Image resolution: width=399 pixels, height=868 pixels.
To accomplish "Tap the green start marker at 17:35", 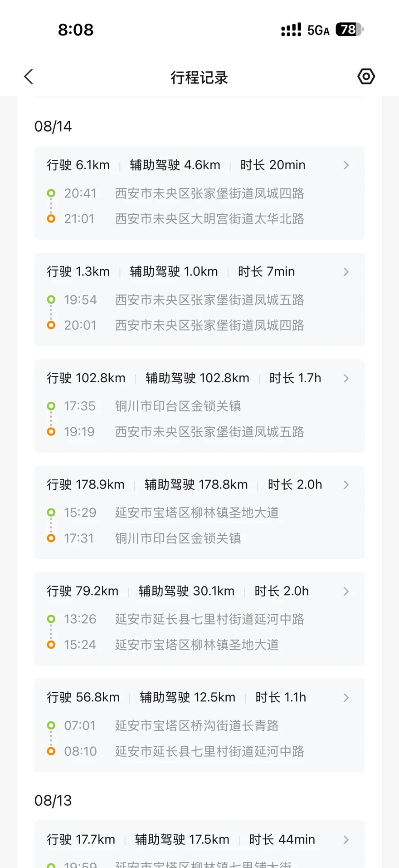I will (x=51, y=406).
